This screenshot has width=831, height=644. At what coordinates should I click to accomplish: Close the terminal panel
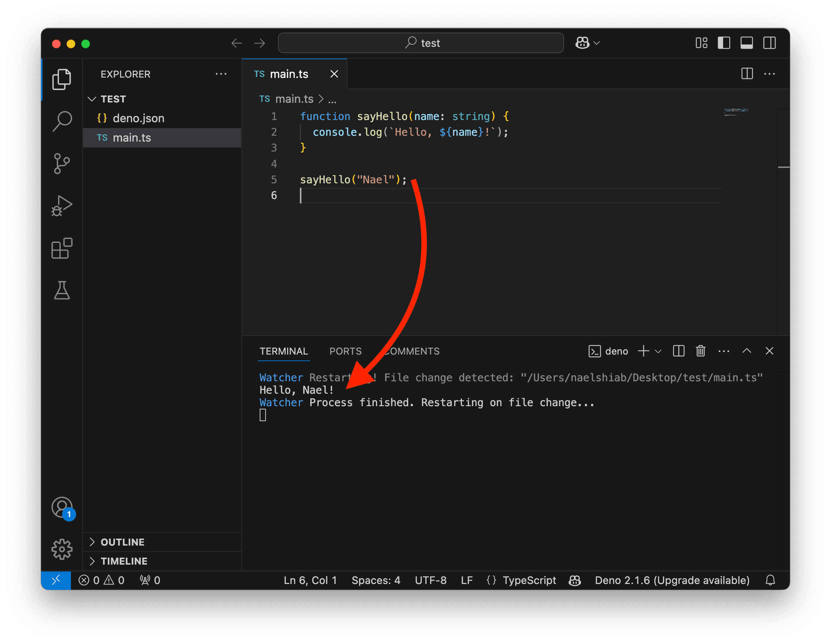coord(769,351)
